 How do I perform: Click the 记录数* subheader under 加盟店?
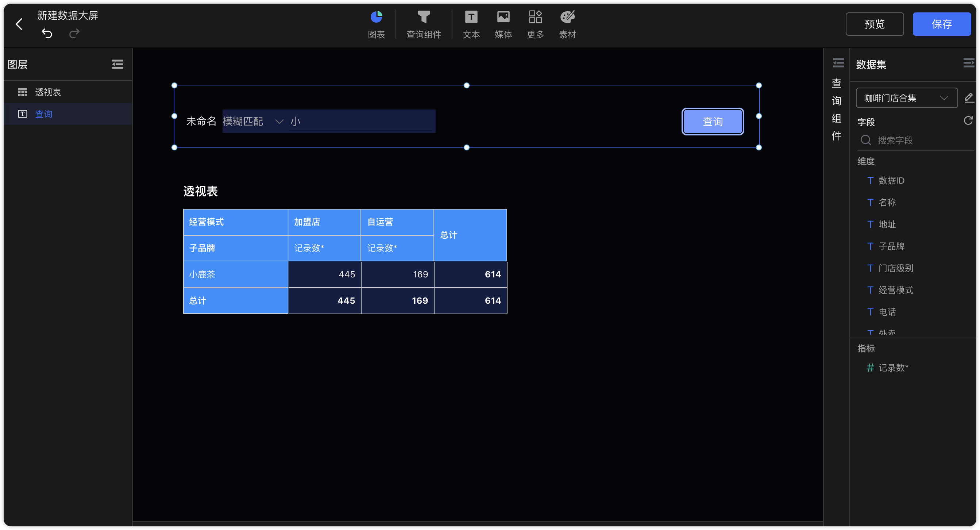324,248
